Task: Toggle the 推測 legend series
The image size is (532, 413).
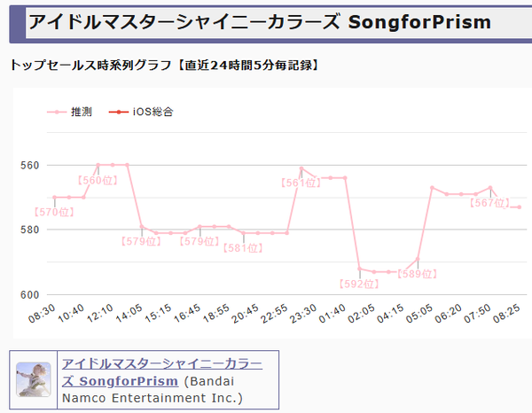Action: (x=69, y=112)
